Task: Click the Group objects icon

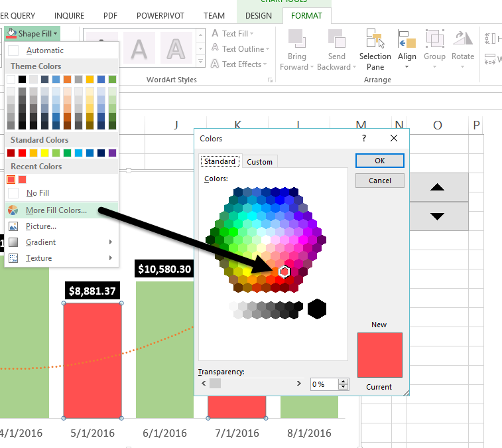Action: click(434, 39)
